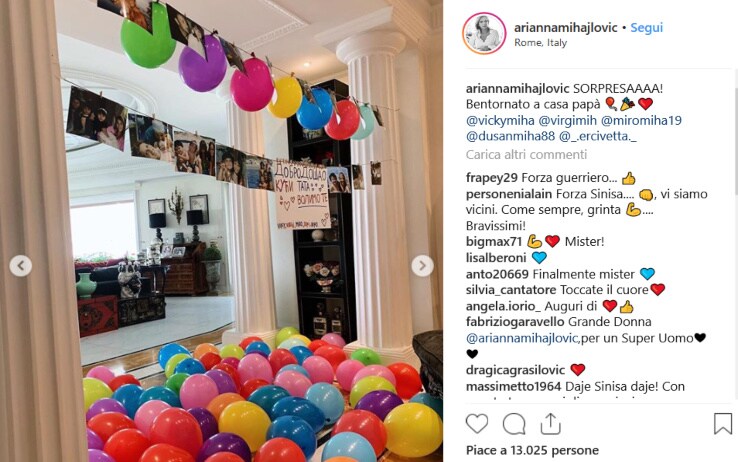Load more comments via Carica altri commenti
Viewport: 738px width, 462px height.
[x=526, y=154]
